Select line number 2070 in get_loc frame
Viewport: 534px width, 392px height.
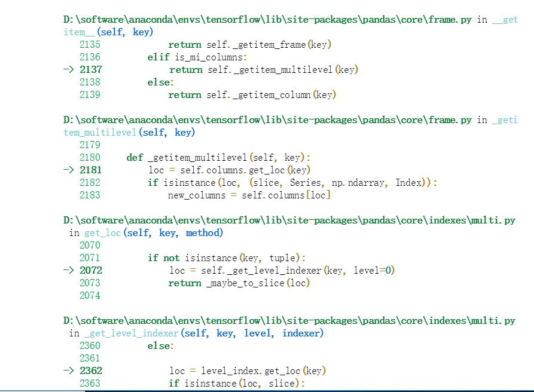[x=90, y=245]
